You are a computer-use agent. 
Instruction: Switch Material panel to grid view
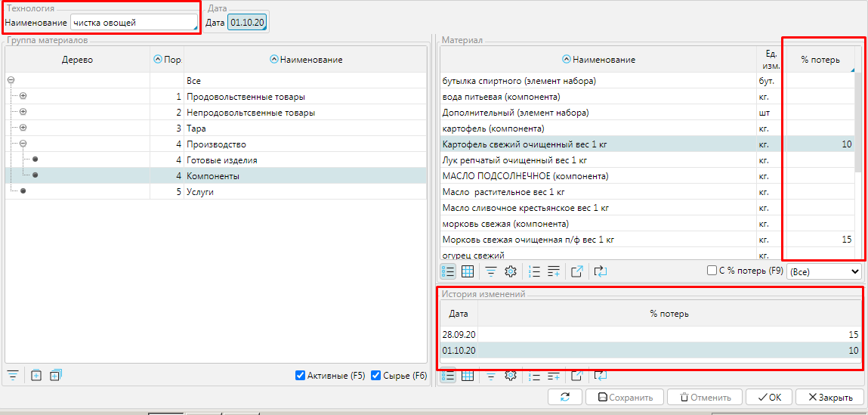468,271
